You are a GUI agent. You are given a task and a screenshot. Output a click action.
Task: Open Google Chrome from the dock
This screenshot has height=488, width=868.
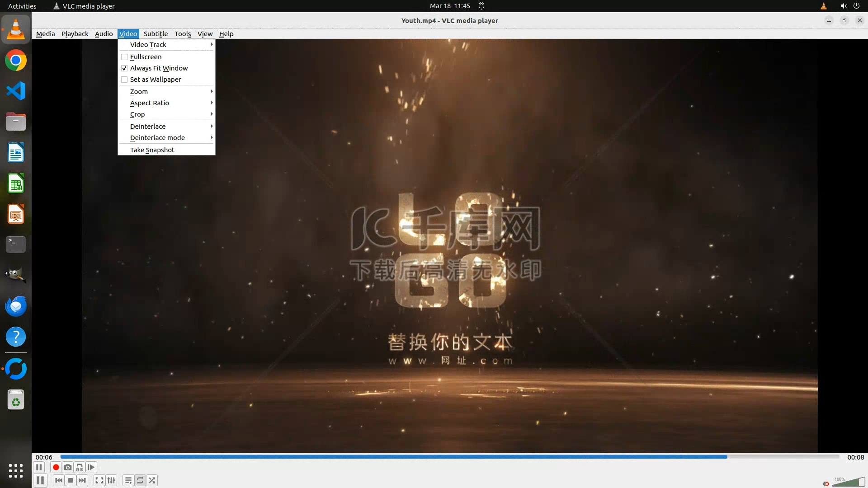pyautogui.click(x=16, y=61)
